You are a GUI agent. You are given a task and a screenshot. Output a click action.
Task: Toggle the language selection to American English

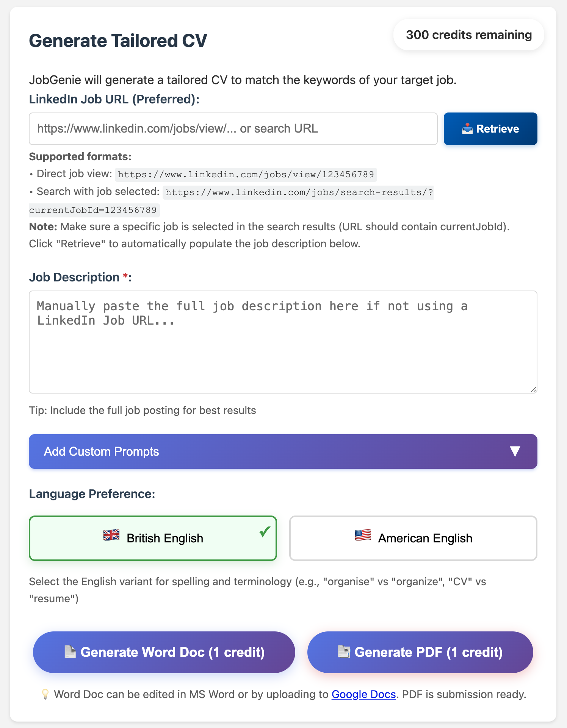tap(413, 538)
